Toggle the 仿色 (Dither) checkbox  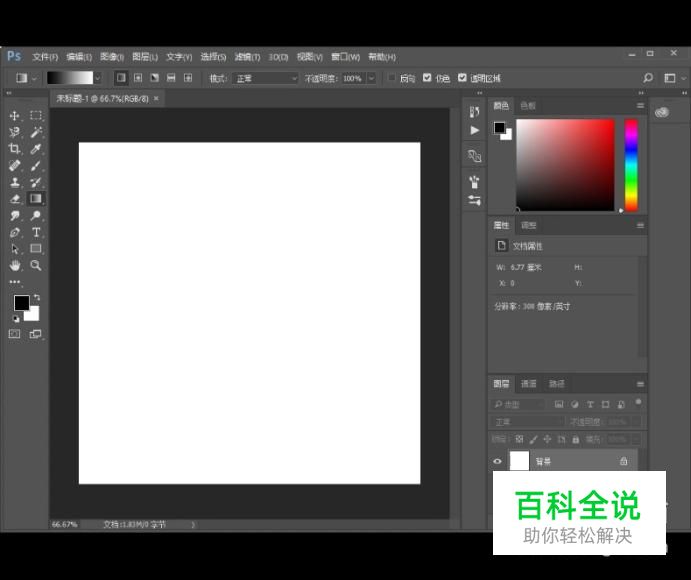[x=427, y=78]
